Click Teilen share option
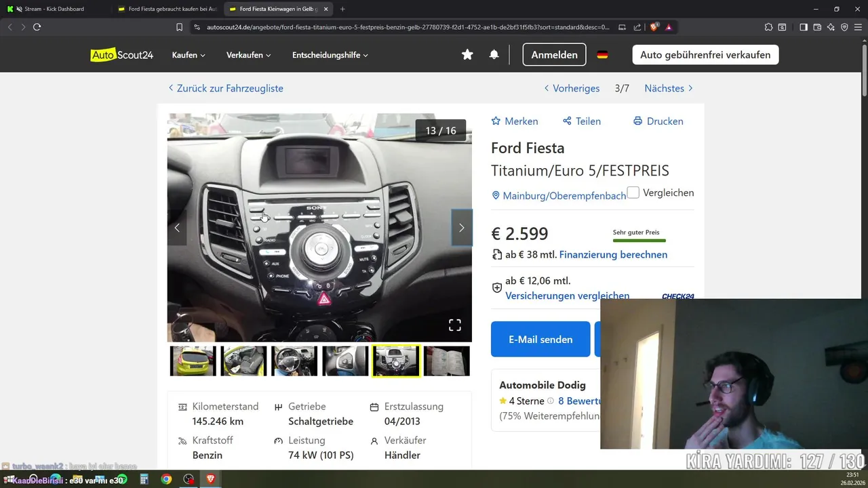 point(582,121)
